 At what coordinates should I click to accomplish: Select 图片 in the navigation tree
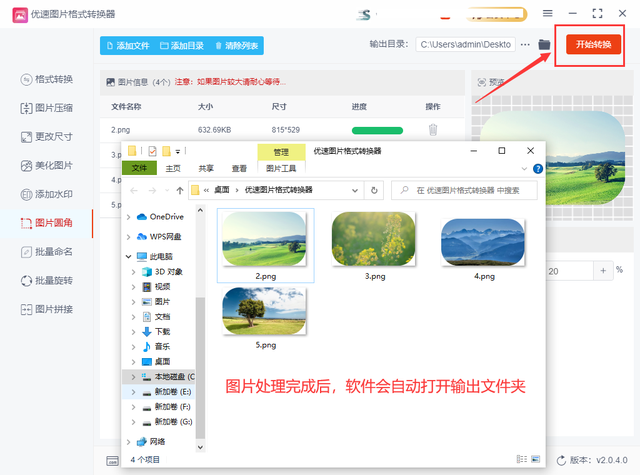[162, 302]
